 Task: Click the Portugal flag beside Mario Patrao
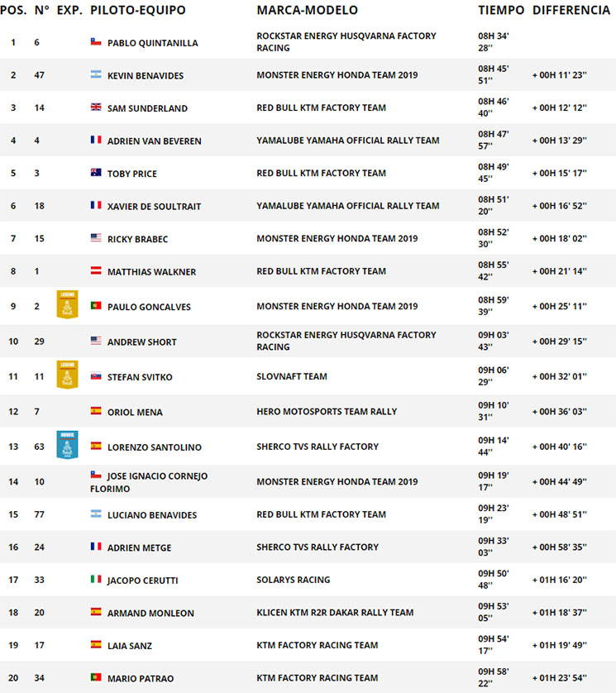coord(96,677)
